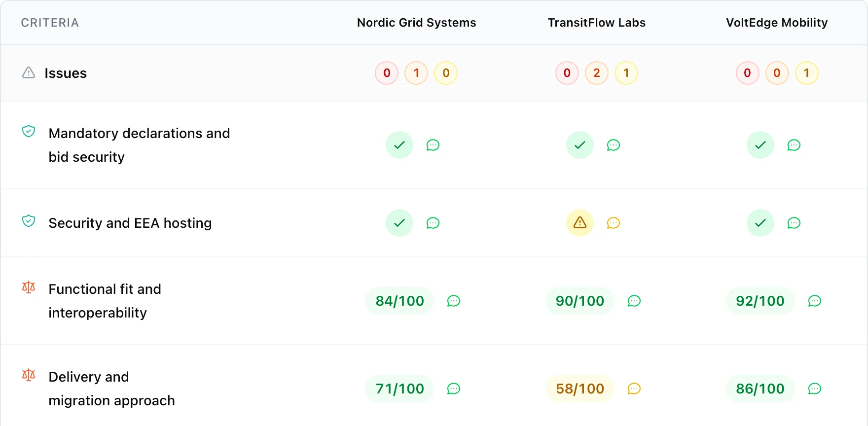Open Nordic Grid Systems EEA hosting comment
Image resolution: width=868 pixels, height=426 pixels.
(433, 223)
